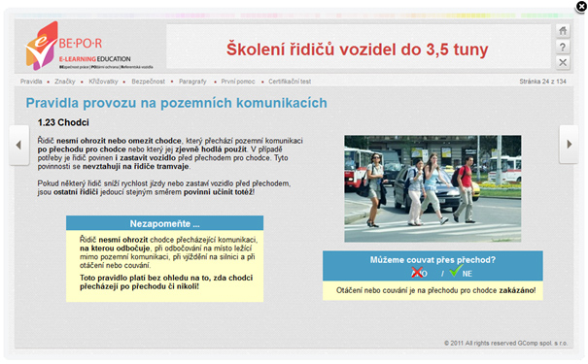The image size is (588, 364).
Task: Open the Certifikační test link
Action: 290,82
